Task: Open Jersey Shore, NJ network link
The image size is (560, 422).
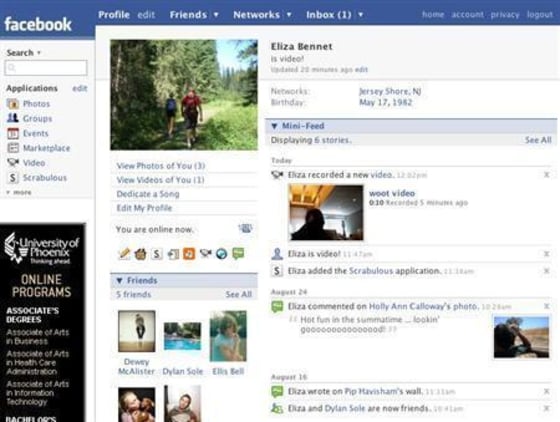Action: 390,91
